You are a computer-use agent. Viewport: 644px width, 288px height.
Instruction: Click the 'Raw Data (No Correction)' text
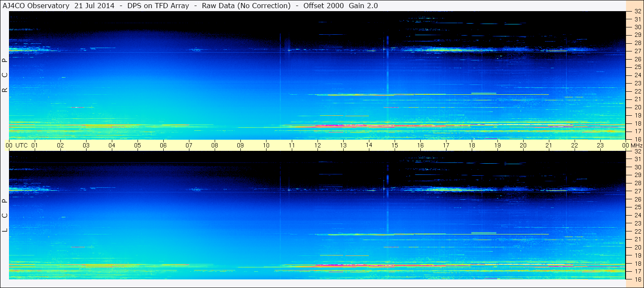[x=246, y=6]
